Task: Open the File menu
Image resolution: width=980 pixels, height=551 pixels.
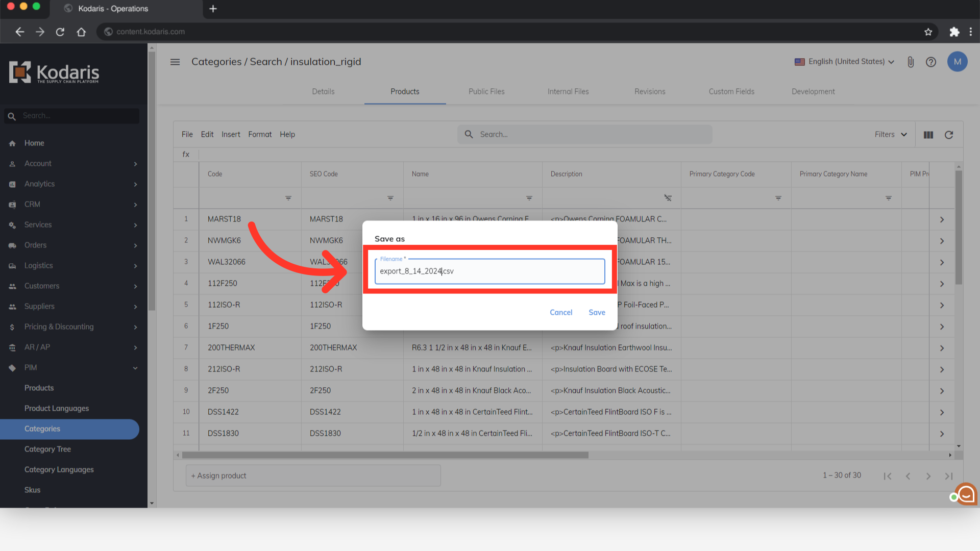Action: pyautogui.click(x=187, y=135)
